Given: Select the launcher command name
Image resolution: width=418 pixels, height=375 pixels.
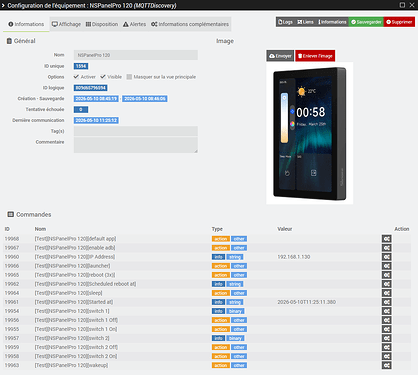Looking at the screenshot, I should pyautogui.click(x=72, y=266).
